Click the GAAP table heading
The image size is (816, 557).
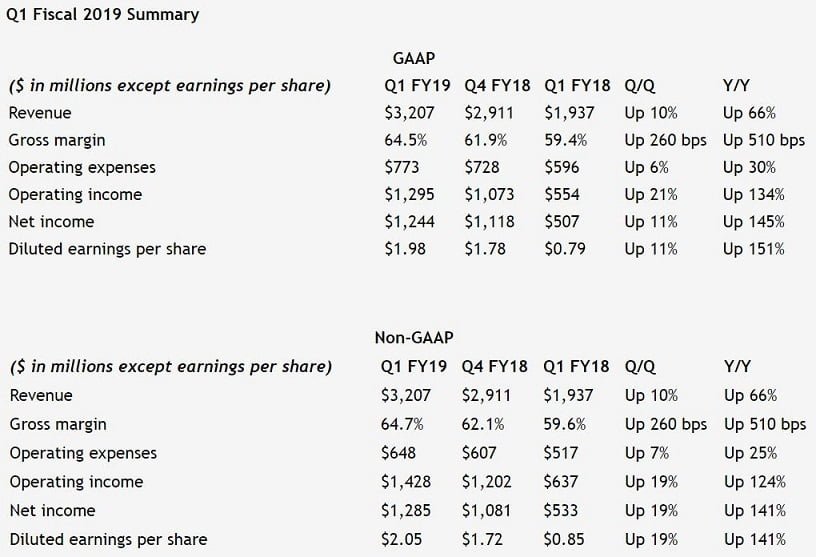click(413, 59)
